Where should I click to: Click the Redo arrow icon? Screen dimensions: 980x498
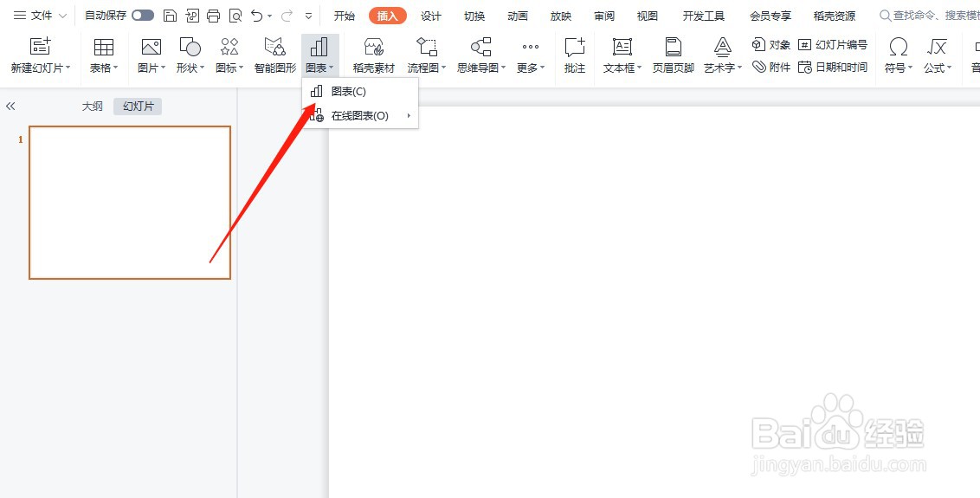click(287, 16)
